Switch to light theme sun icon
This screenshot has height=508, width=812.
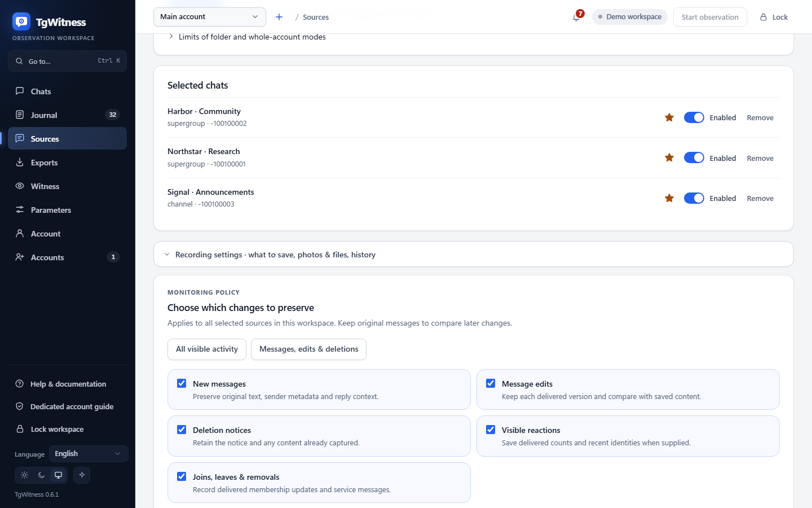(x=25, y=475)
